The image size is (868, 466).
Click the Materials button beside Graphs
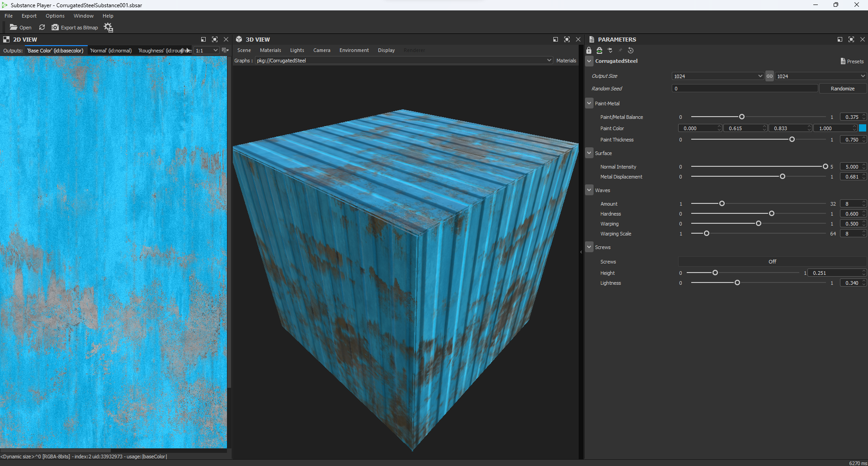pyautogui.click(x=566, y=61)
